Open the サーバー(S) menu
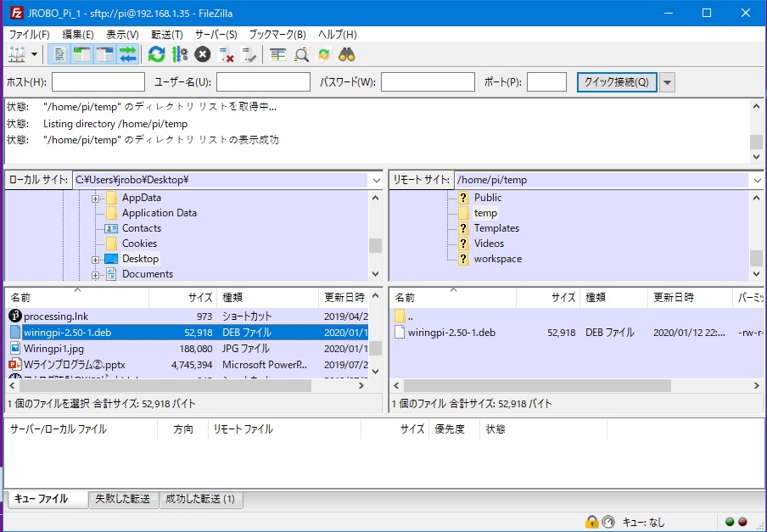This screenshot has width=767, height=532. [216, 34]
